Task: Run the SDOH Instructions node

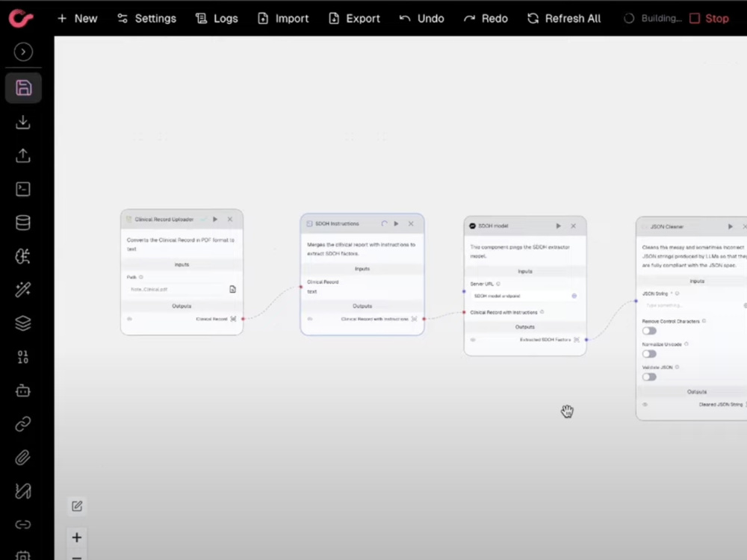Action: coord(397,224)
